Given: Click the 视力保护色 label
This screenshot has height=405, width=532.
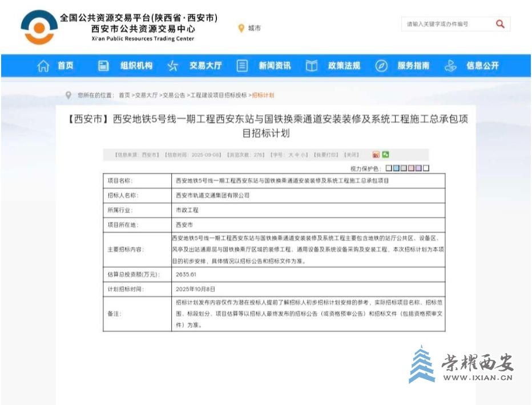Looking at the screenshot, I should [366, 168].
